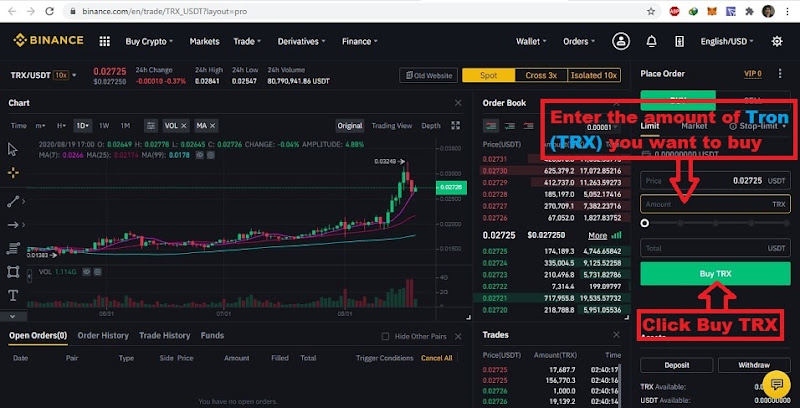The height and width of the screenshot is (408, 800).
Task: Open the TRX/USDT pair selector dropdown
Action: coord(43,75)
